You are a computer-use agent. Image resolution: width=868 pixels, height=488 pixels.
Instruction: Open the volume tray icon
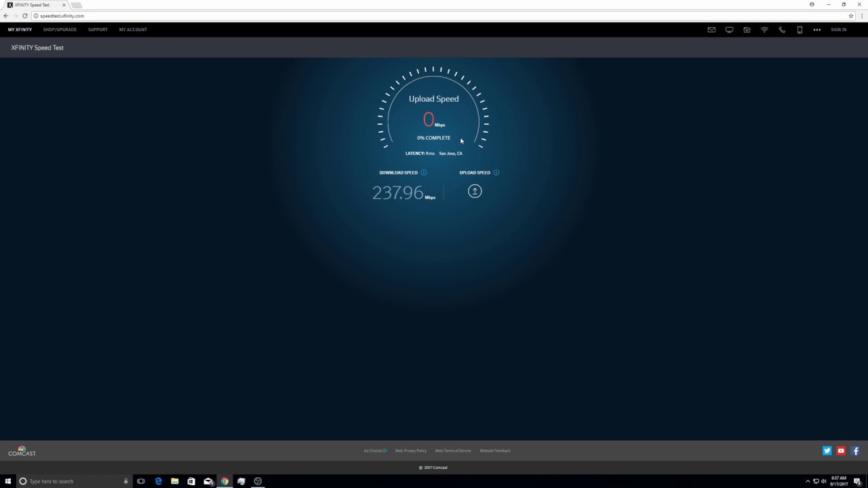click(x=823, y=481)
